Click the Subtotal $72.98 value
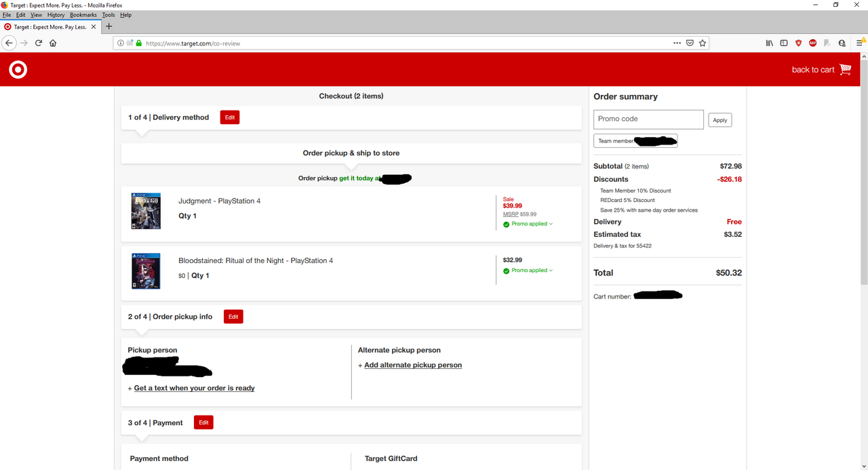This screenshot has width=868, height=470. click(x=731, y=166)
